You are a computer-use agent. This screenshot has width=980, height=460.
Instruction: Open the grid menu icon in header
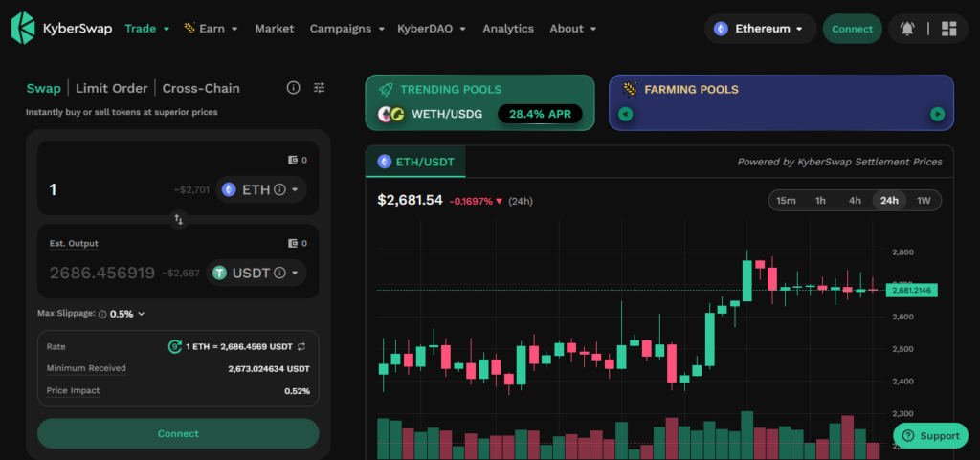[948, 29]
